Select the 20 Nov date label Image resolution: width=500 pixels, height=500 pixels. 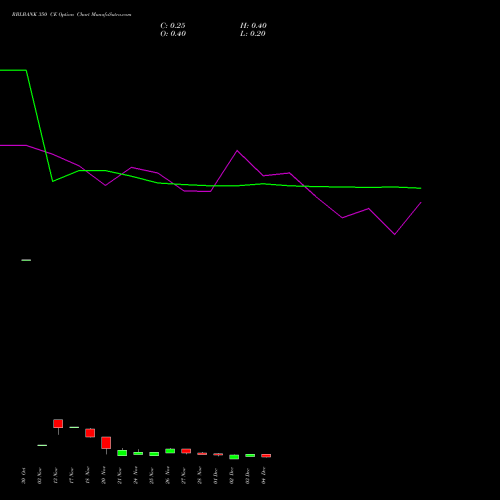pos(103,476)
